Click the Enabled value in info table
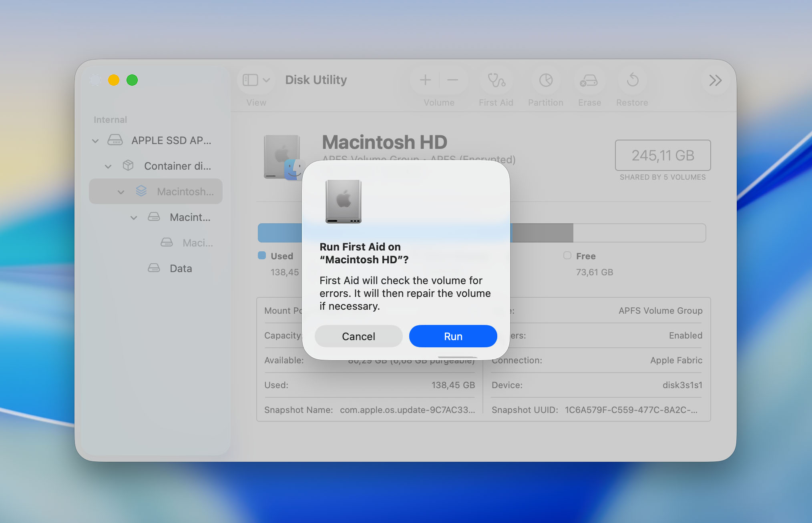Screen dimensions: 812x523 click(x=686, y=335)
